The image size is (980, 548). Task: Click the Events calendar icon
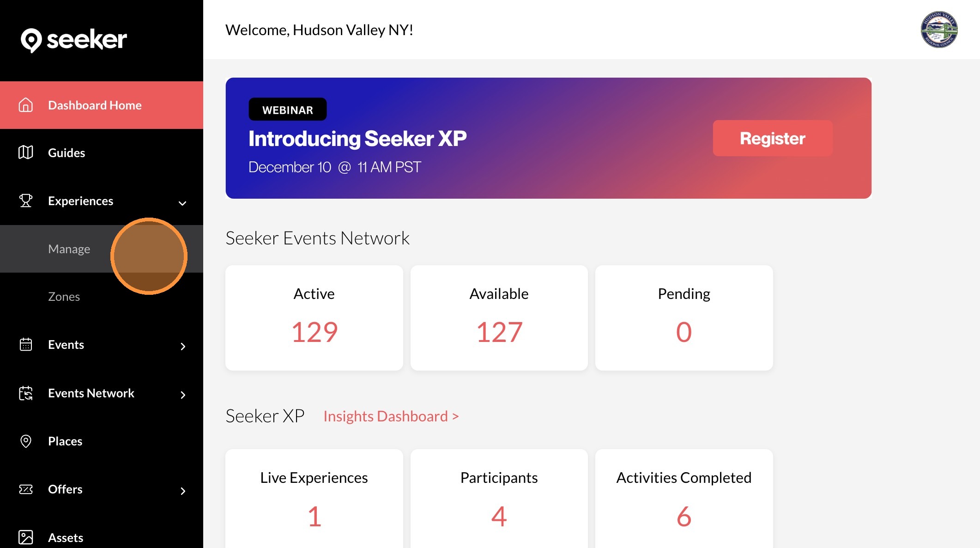tap(26, 345)
